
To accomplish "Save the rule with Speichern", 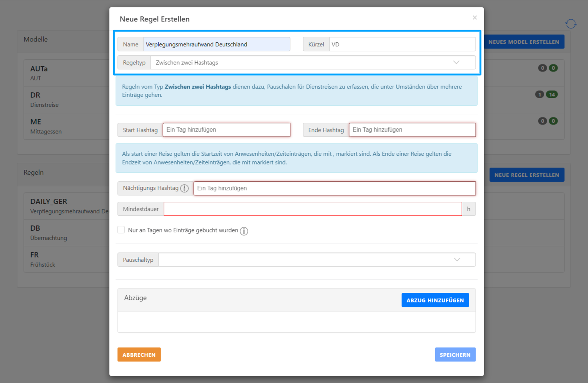I will point(455,355).
